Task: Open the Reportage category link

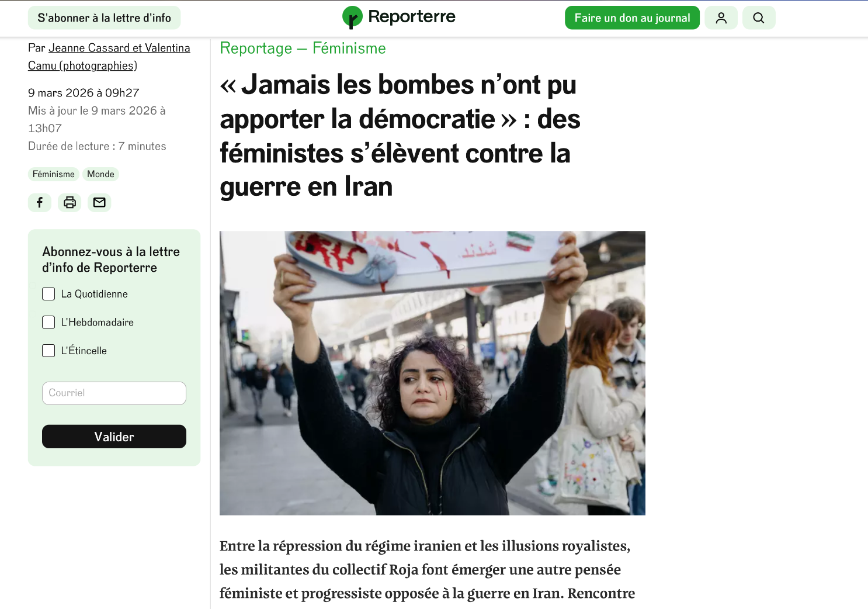Action: (x=256, y=49)
